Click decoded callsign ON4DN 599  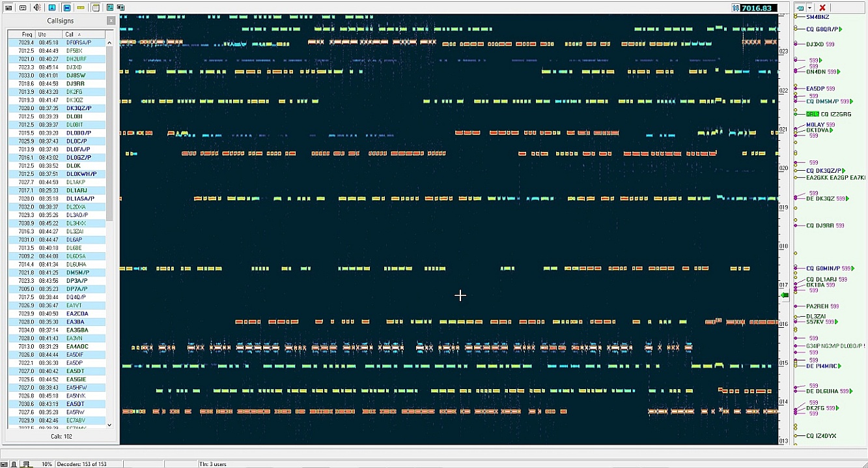820,72
